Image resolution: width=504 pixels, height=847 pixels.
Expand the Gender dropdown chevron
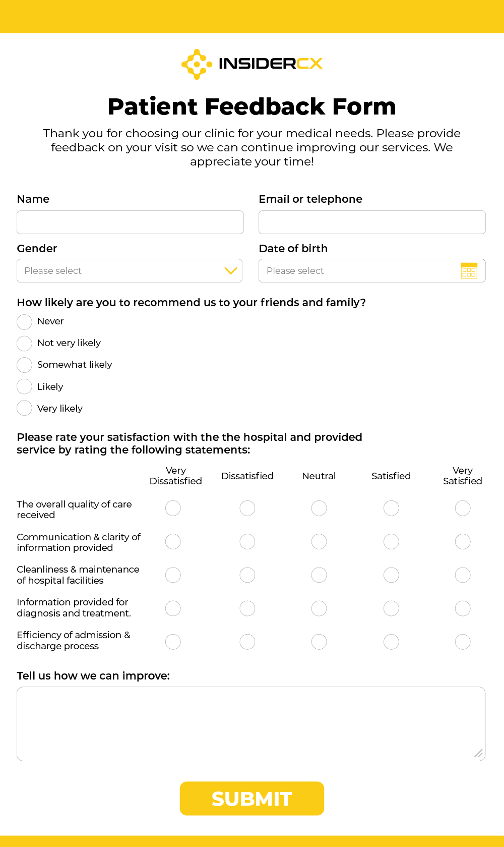230,271
